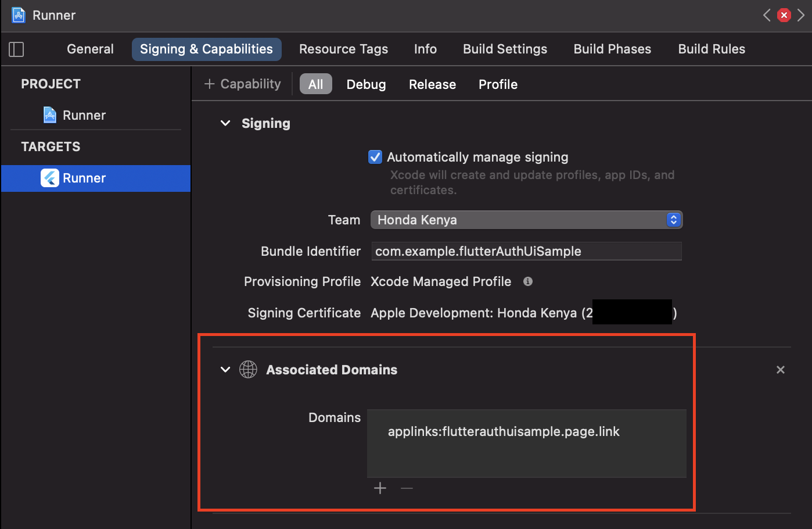Click the Associated Domains globe icon
Viewport: 812px width, 529px height.
[248, 370]
